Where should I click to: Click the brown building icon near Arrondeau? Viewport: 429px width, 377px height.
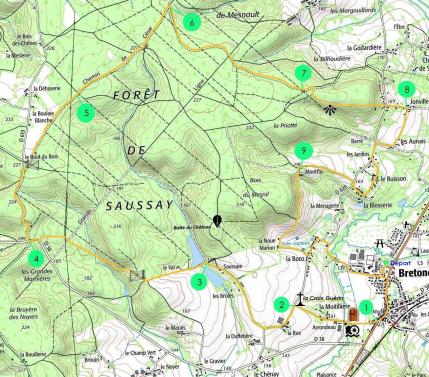click(x=353, y=314)
